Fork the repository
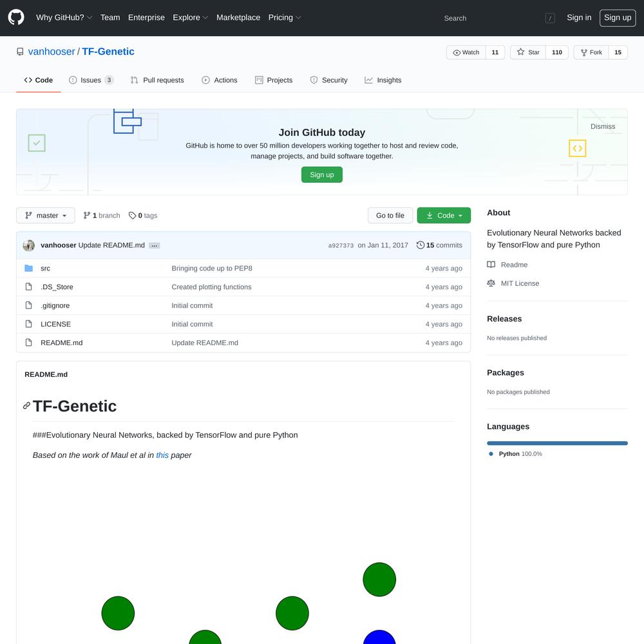 (x=591, y=52)
